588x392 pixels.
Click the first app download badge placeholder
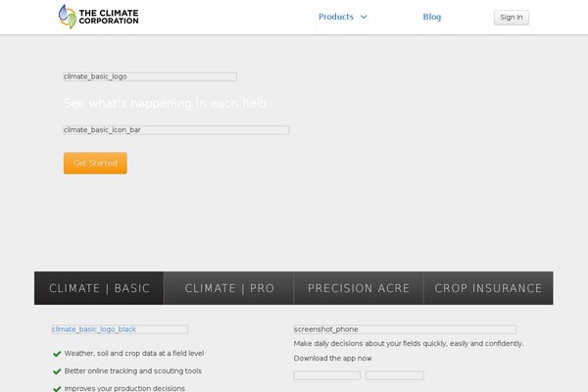tap(327, 375)
